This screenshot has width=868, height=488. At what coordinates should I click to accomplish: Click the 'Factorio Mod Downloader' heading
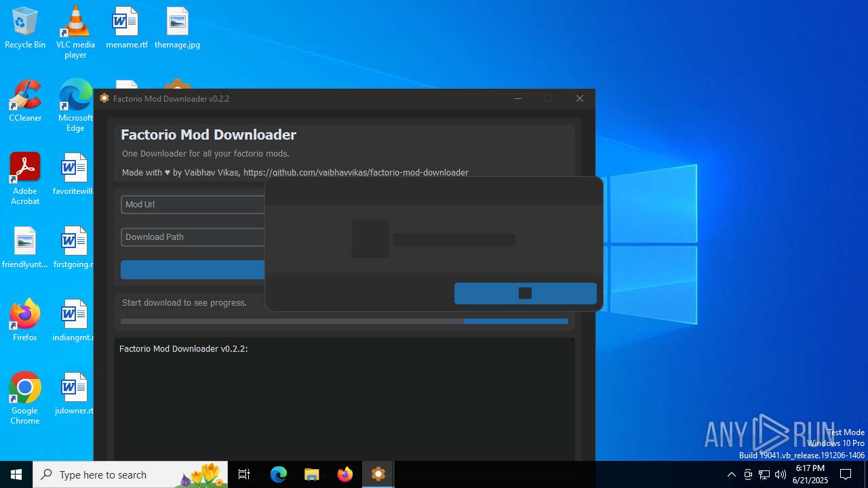pos(209,134)
